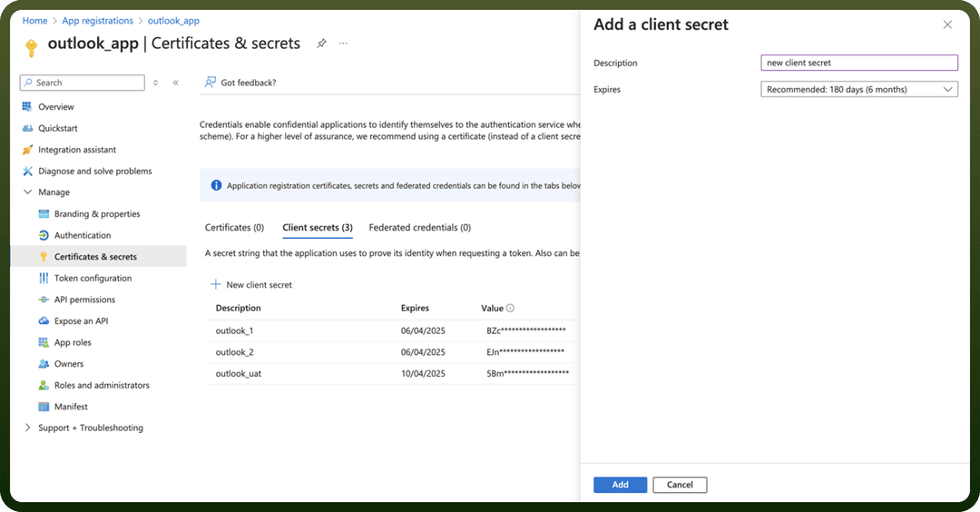Click the Got feedback person icon

coord(210,83)
